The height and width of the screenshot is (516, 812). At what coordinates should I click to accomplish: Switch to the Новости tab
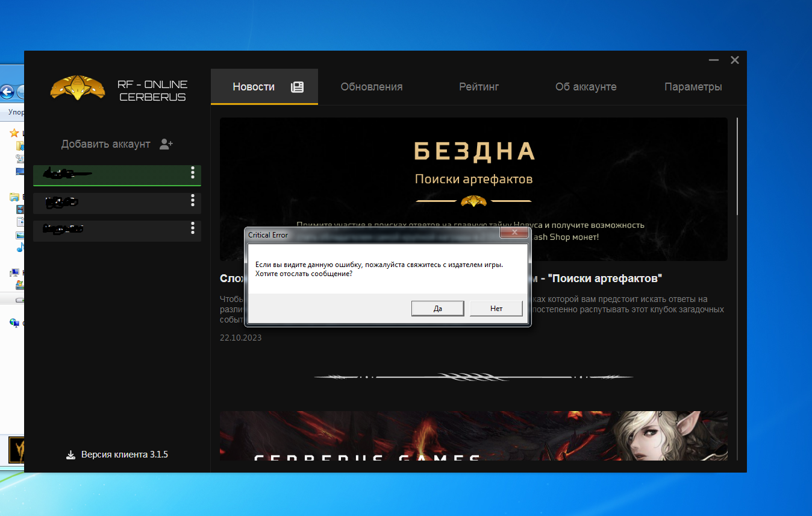click(x=264, y=87)
